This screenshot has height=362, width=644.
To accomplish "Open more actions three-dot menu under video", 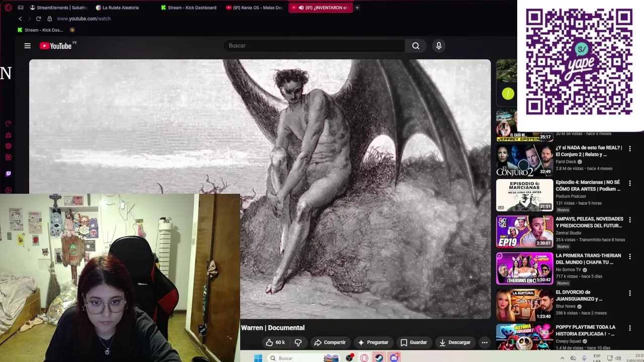I will (485, 342).
